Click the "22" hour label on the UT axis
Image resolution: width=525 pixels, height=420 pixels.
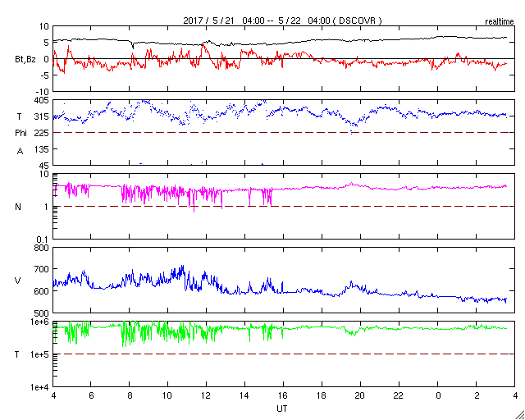pyautogui.click(x=399, y=396)
